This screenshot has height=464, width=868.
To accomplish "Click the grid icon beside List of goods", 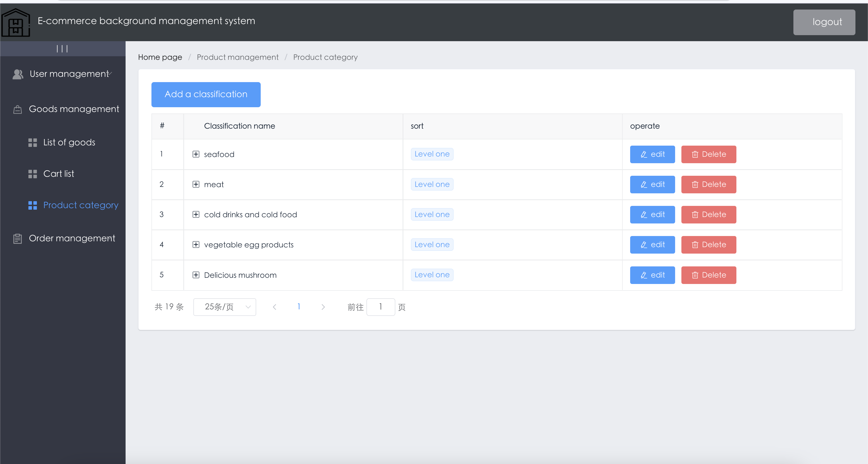I will pos(33,143).
